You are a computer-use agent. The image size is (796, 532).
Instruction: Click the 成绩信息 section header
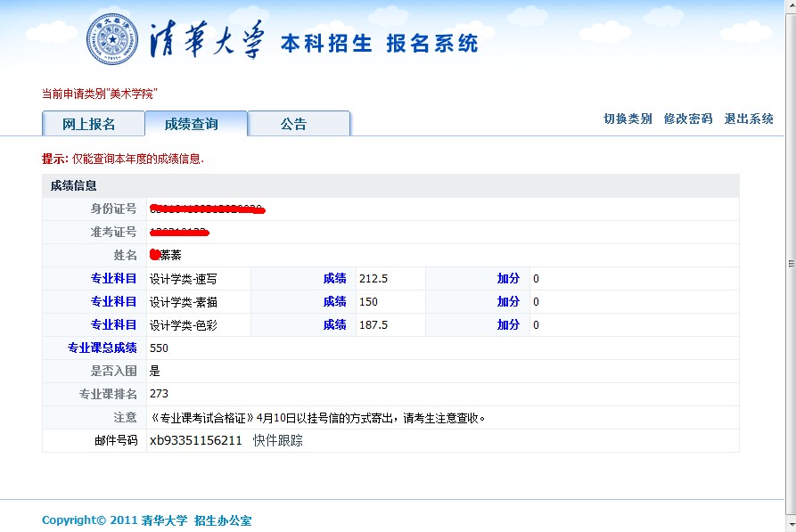point(74,185)
